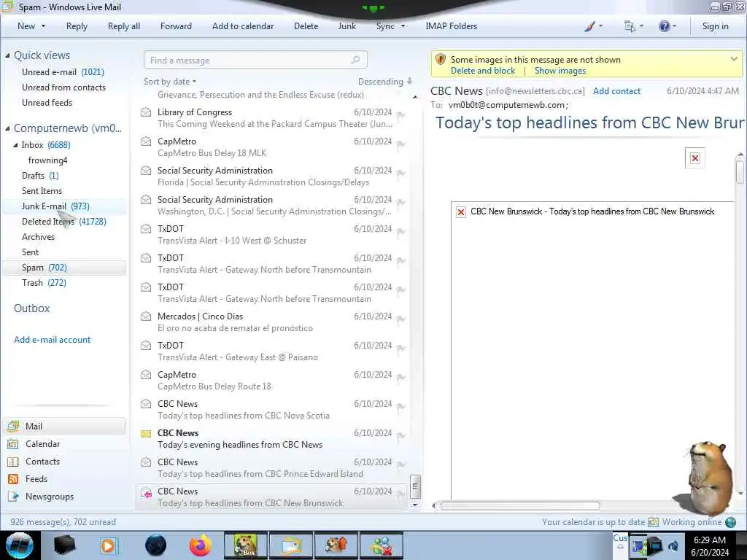Flag the CBC Nova Scotia headlines message
Screen dimensions: 747x560
(x=401, y=407)
